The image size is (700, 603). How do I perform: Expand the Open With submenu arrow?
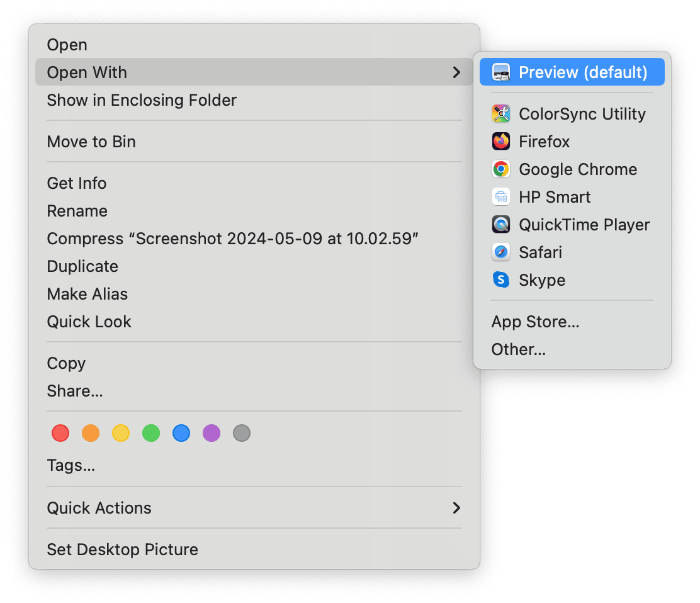(456, 72)
